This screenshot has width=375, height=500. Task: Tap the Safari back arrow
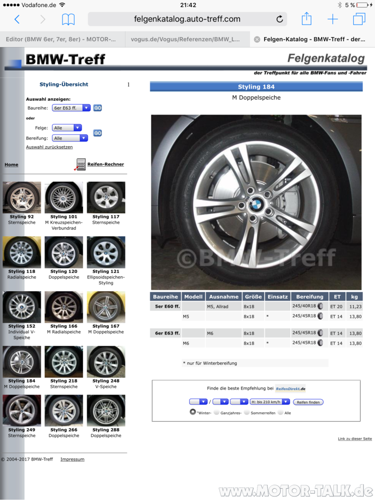click(17, 19)
